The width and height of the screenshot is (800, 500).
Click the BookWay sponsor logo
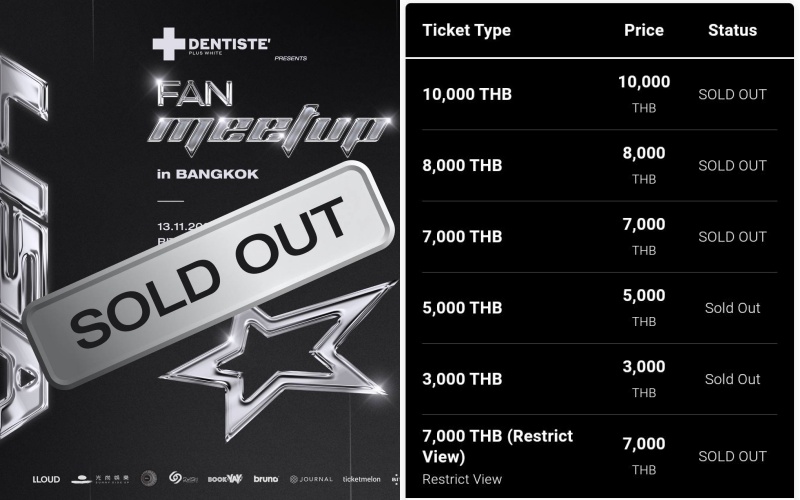pyautogui.click(x=224, y=479)
